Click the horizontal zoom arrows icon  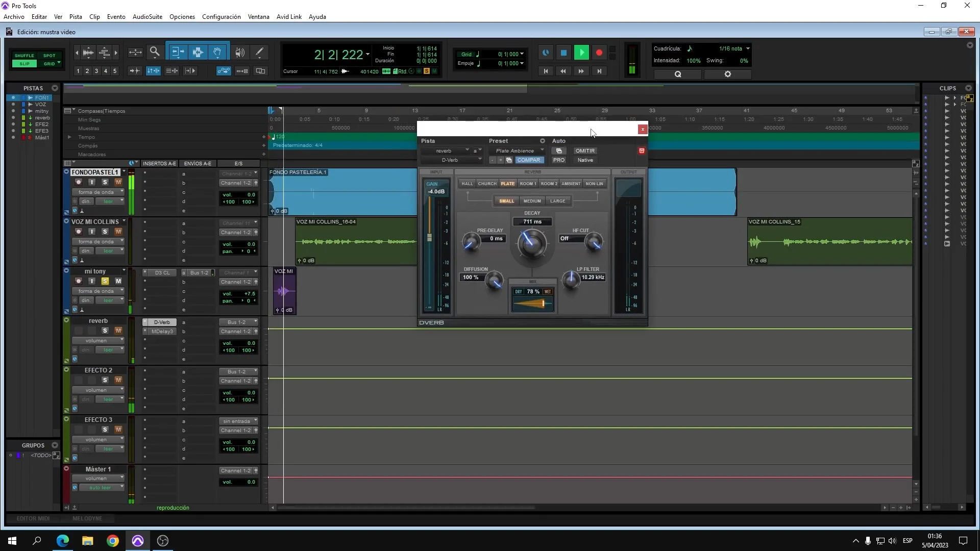pos(135,52)
